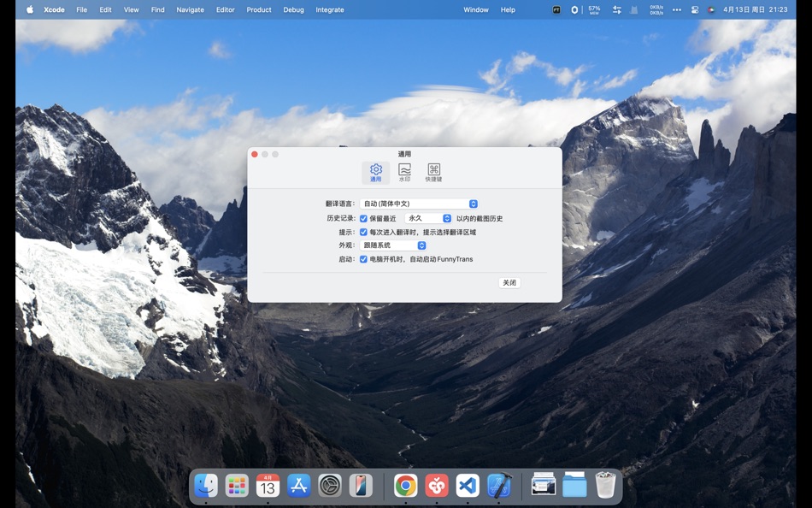This screenshot has width=812, height=508.
Task: Open the Debug menu in the menu bar
Action: click(293, 9)
